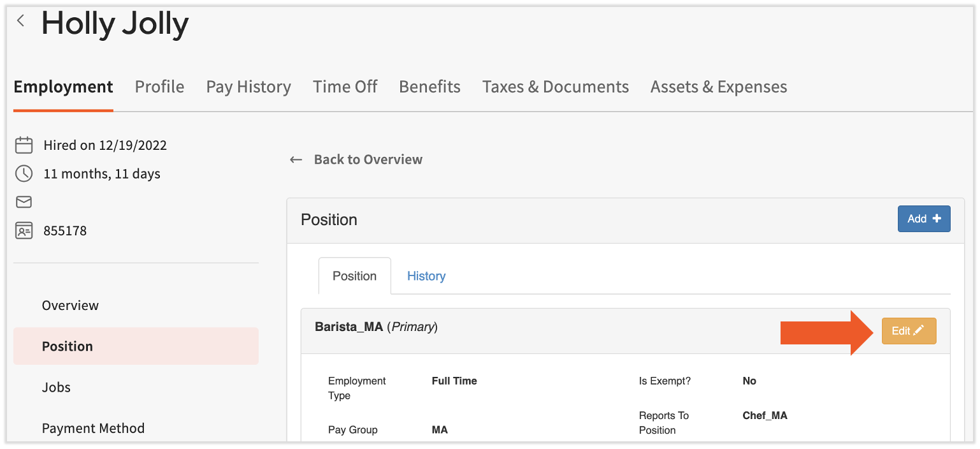Image resolution: width=980 pixels, height=449 pixels.
Task: Click the ID badge icon next to 855178
Action: pyautogui.click(x=24, y=230)
